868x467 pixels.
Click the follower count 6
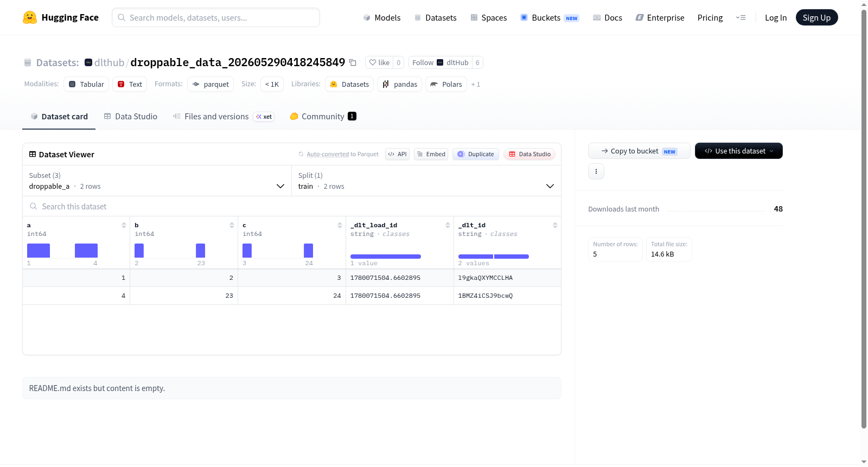pyautogui.click(x=477, y=62)
